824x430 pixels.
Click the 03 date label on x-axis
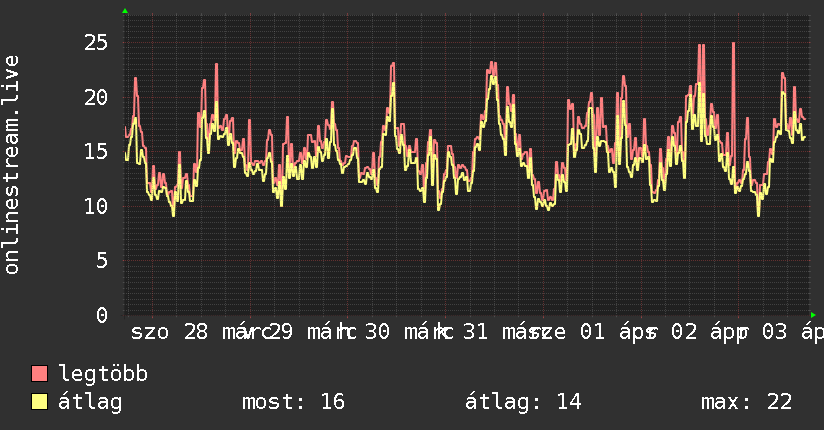(775, 332)
